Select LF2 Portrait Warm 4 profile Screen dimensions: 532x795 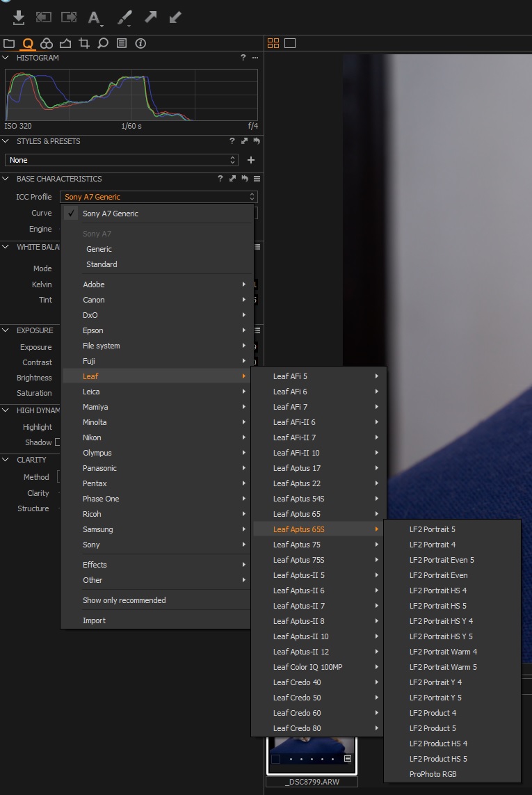coord(443,652)
